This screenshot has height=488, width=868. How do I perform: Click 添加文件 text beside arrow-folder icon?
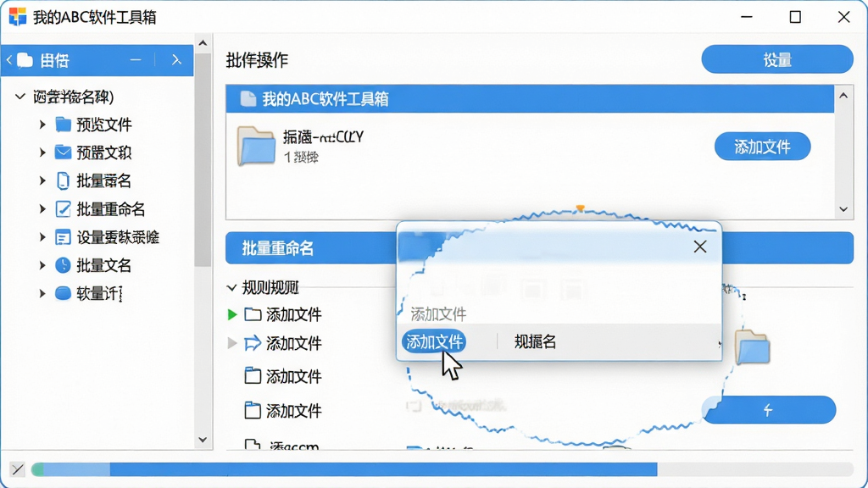[x=294, y=344]
